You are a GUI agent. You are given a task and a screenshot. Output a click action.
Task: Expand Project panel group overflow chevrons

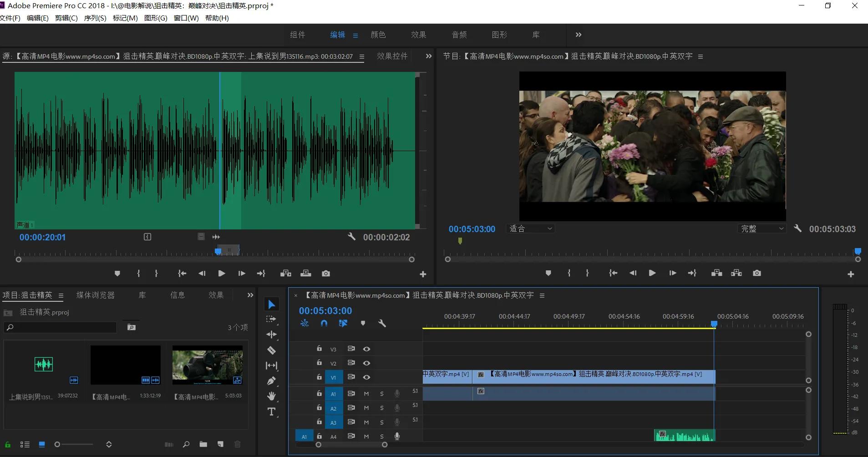pyautogui.click(x=250, y=295)
